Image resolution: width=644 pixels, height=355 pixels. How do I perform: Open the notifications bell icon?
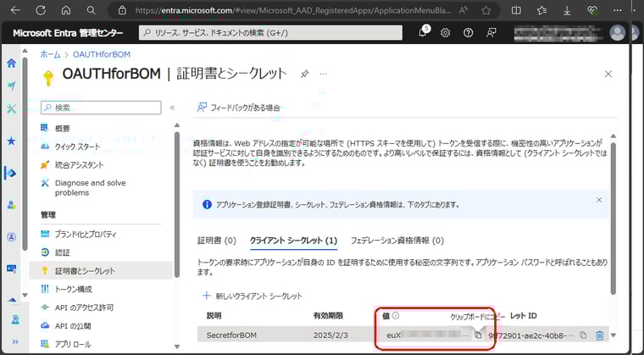(x=423, y=33)
